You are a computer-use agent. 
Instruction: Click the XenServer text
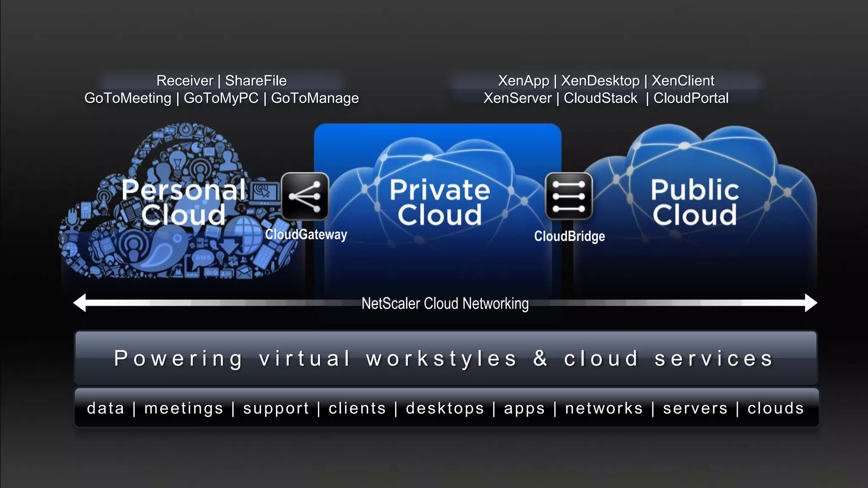517,98
